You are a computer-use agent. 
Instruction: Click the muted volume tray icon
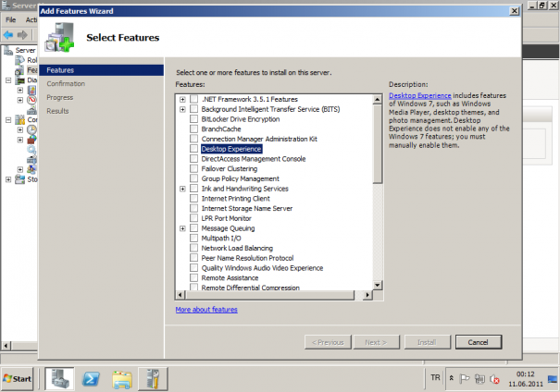tap(494, 379)
